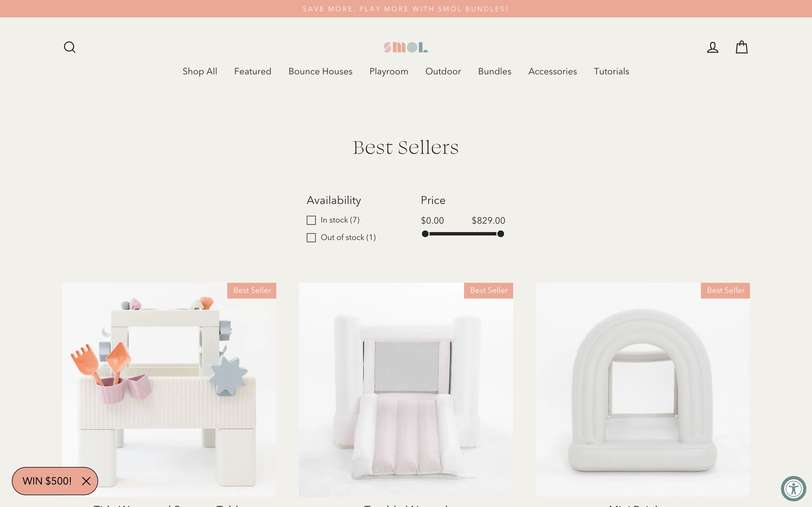Open the water and sensory table product image

click(169, 390)
